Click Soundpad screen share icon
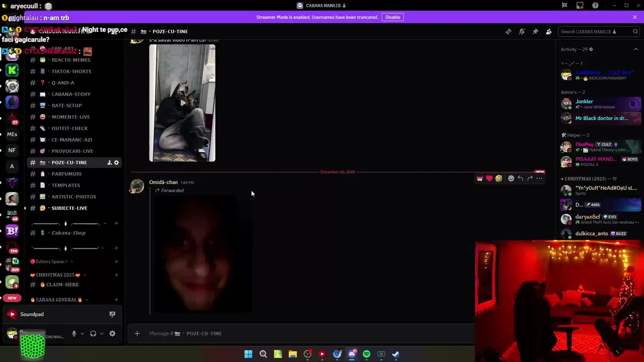The image size is (644, 362). coord(112,314)
